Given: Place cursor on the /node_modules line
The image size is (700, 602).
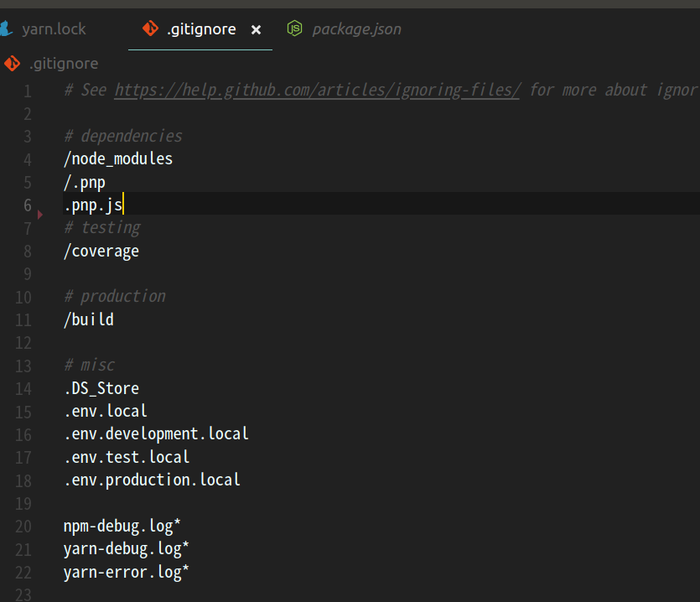Looking at the screenshot, I should point(117,158).
